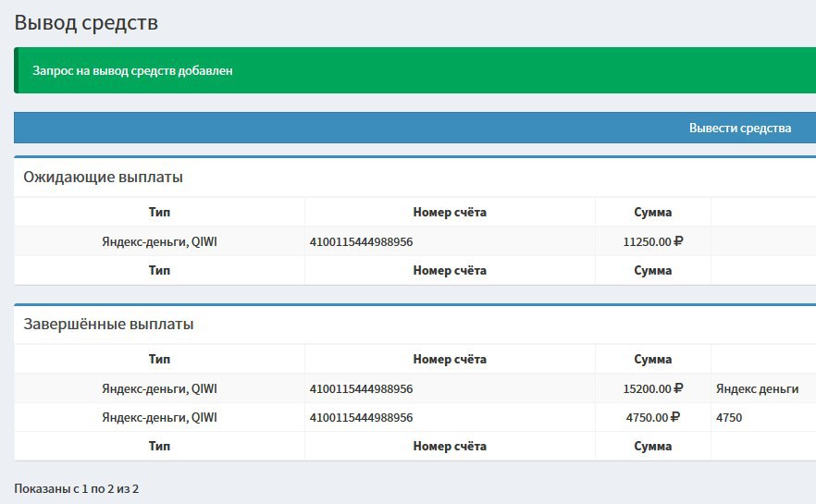Select the Ожидающие выплаты section title
Viewport: 816px width, 504px height.
[x=103, y=177]
